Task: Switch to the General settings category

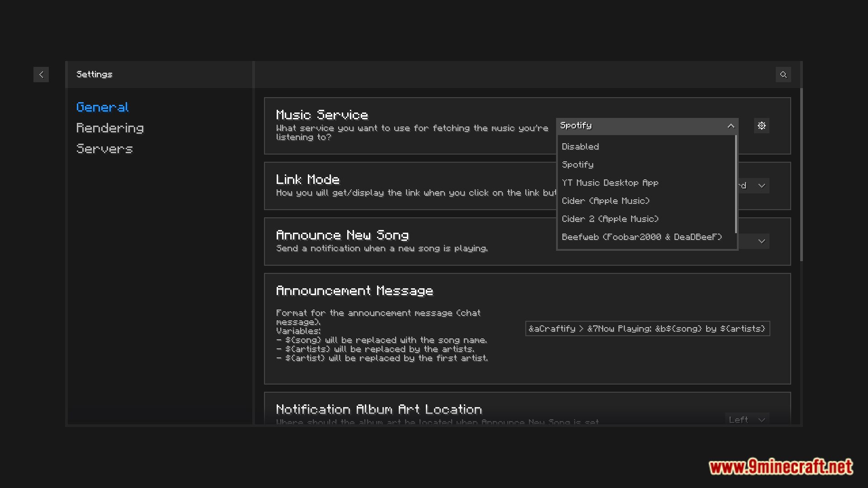Action: tap(102, 107)
